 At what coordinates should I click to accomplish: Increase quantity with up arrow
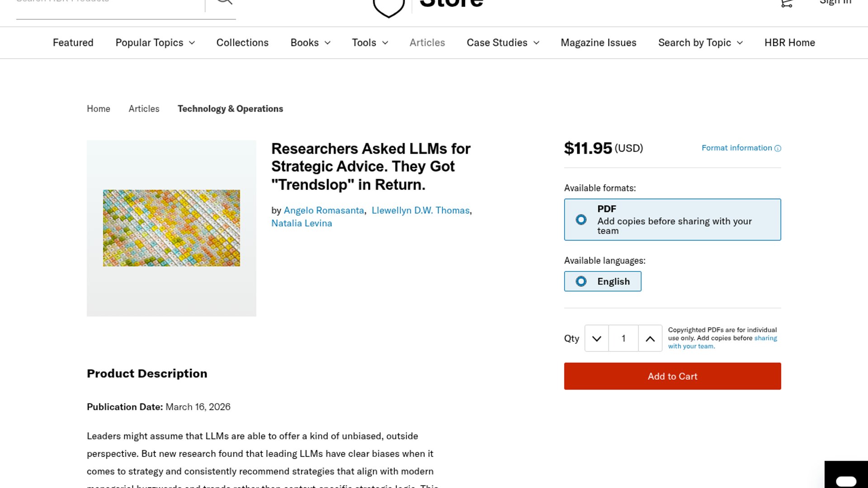click(650, 338)
